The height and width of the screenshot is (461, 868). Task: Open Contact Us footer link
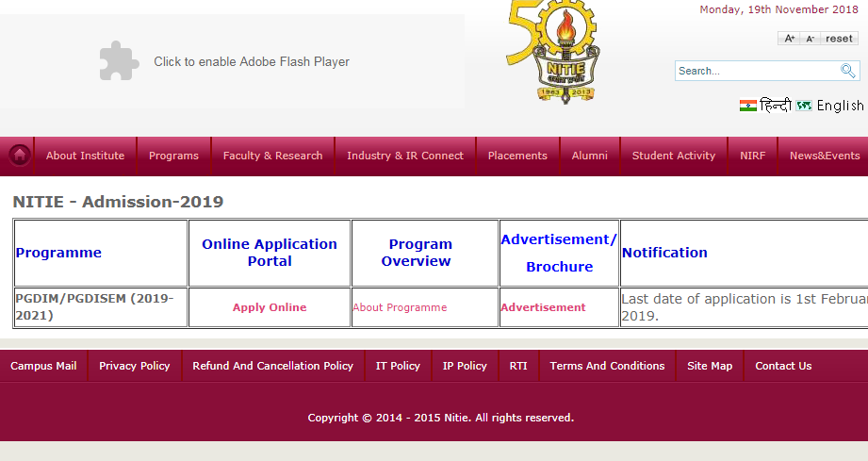point(783,366)
